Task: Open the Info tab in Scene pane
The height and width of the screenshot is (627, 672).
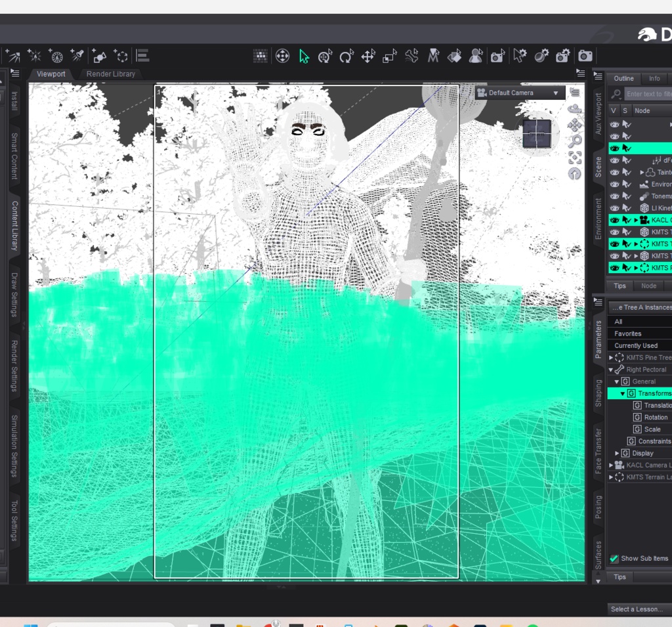Action: point(654,79)
